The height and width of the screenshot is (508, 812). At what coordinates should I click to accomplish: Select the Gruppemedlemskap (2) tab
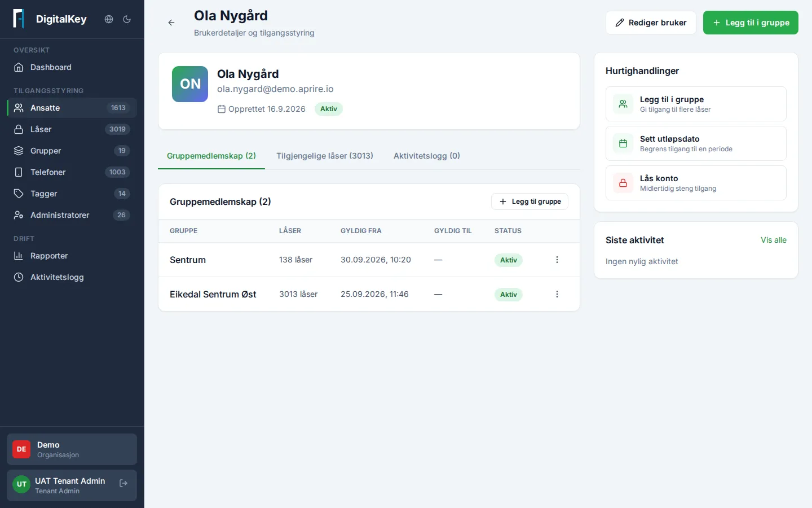pos(211,156)
